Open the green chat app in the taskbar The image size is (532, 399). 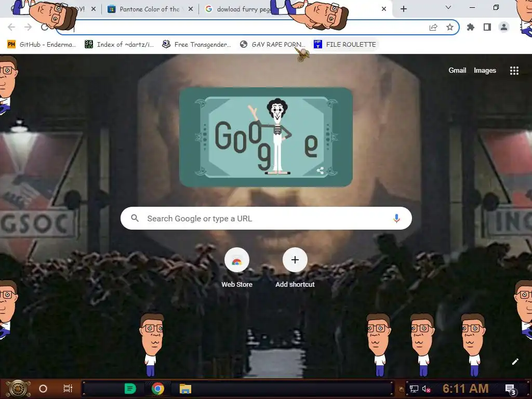(130, 389)
